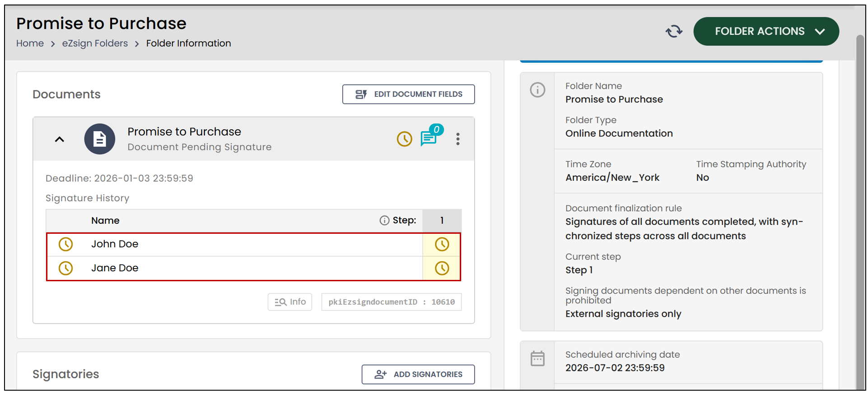Click the pkiEzsigndocumentID 10610 label
The height and width of the screenshot is (397, 868).
(x=391, y=302)
